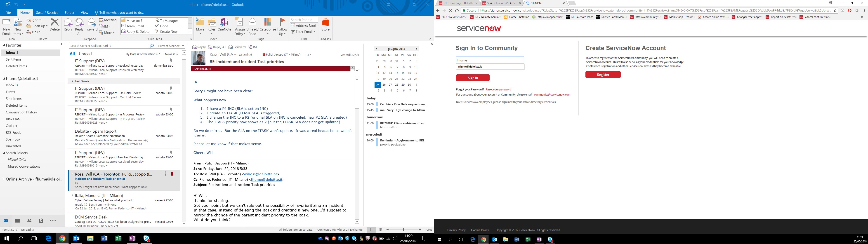
Task: Open Assign Policy menu
Action: [x=240, y=27]
